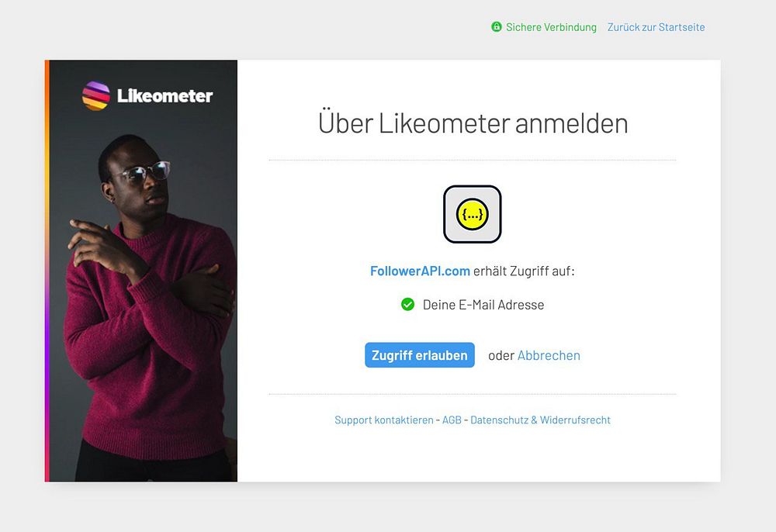Click the word oder beside Abbrechen
This screenshot has height=532, width=776.
pos(501,355)
